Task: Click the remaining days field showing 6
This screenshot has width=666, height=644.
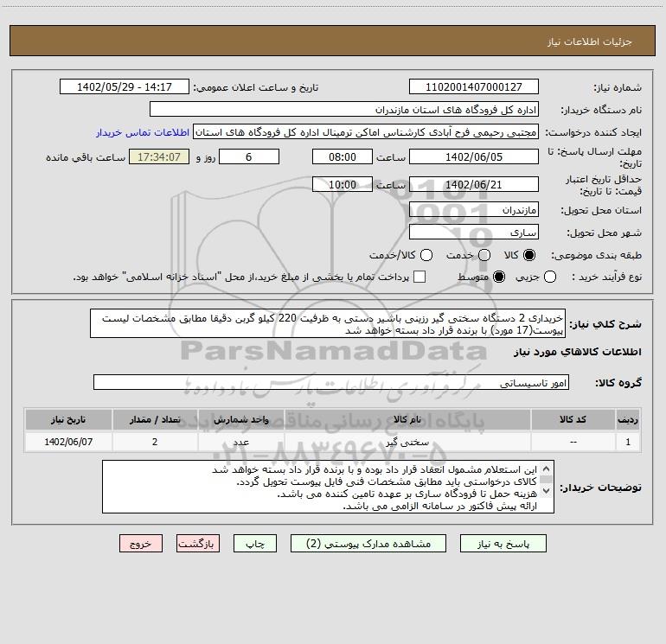Action: (x=249, y=156)
